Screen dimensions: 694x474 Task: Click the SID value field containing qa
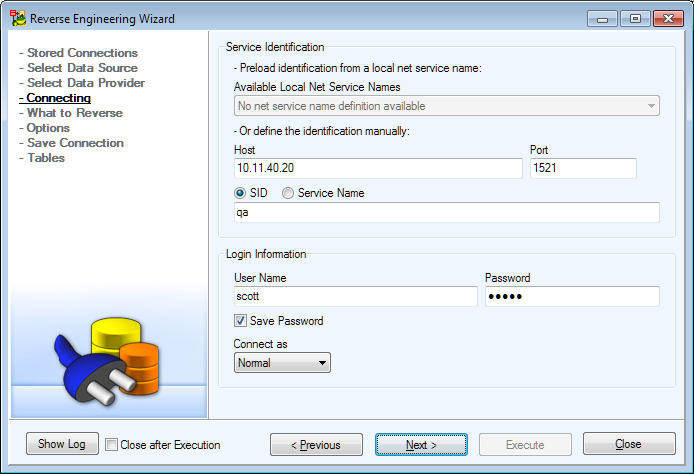447,212
